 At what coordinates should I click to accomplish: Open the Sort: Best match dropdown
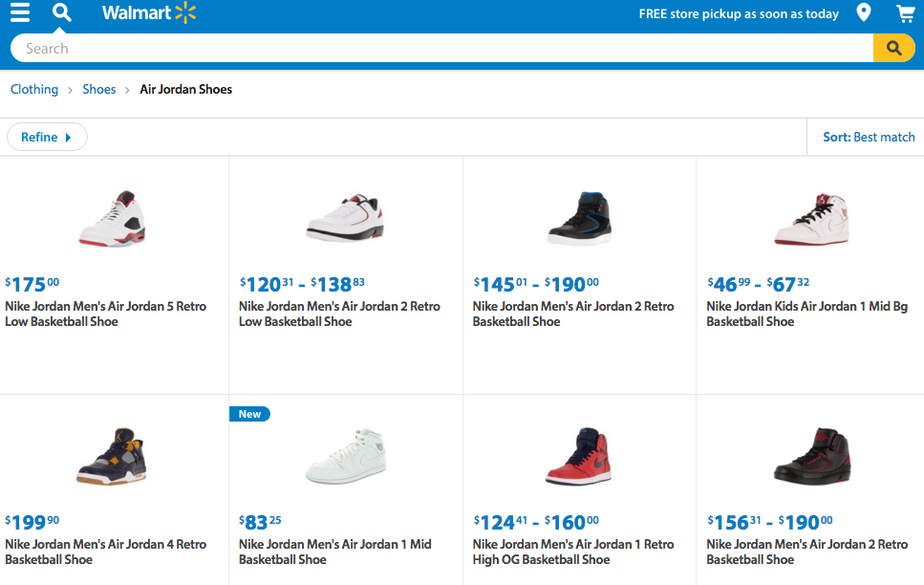pyautogui.click(x=869, y=137)
